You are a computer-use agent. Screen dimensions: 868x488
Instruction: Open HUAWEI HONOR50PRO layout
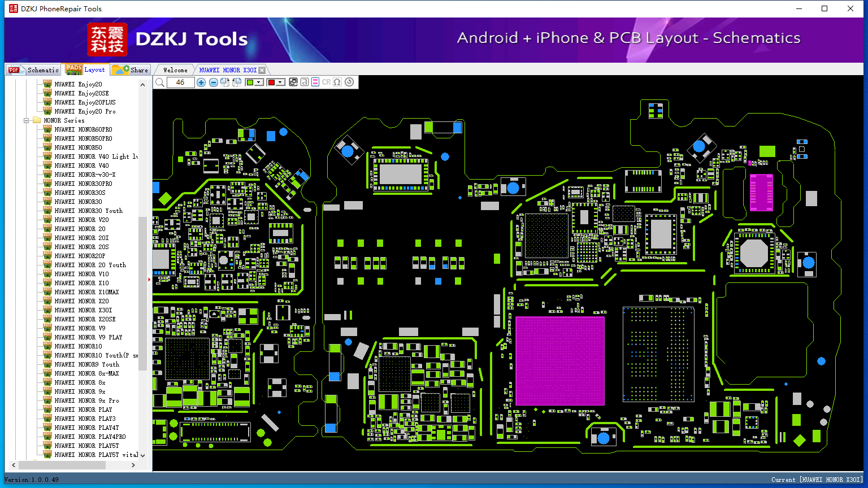click(83, 138)
